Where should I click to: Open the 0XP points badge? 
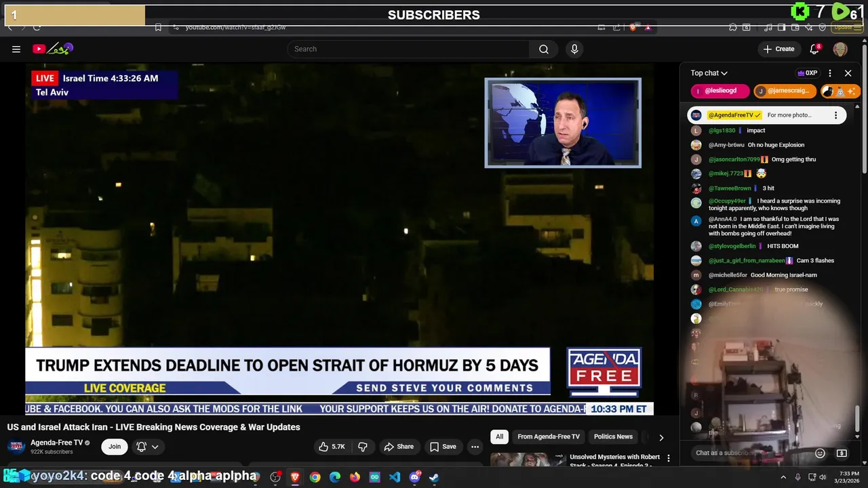click(807, 73)
